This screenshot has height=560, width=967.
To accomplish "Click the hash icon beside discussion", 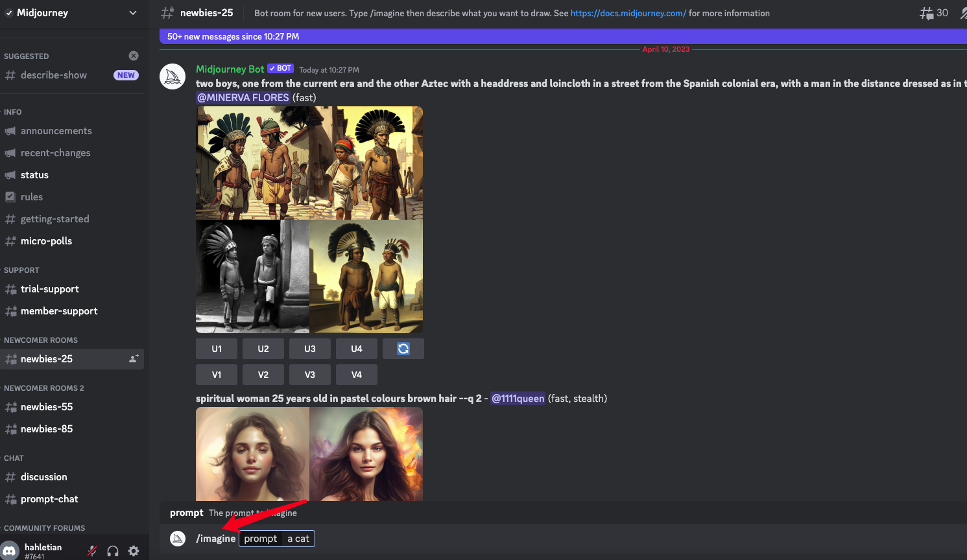I will 10,477.
